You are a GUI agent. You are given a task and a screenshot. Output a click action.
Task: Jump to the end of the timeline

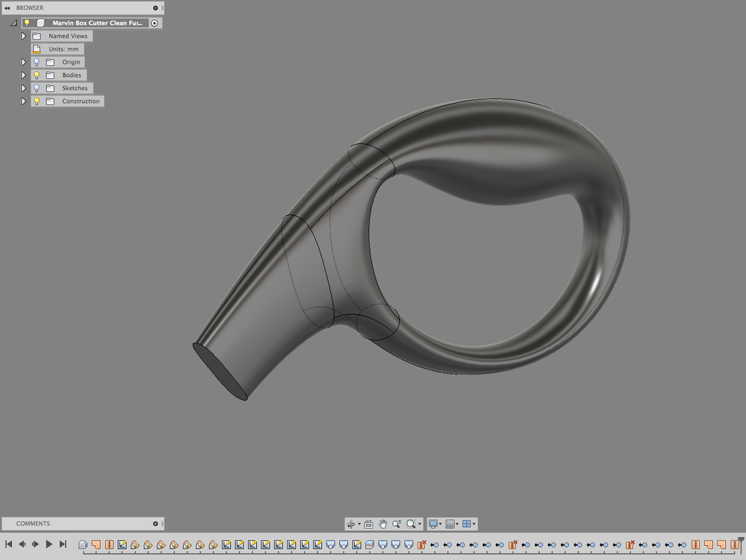click(63, 544)
